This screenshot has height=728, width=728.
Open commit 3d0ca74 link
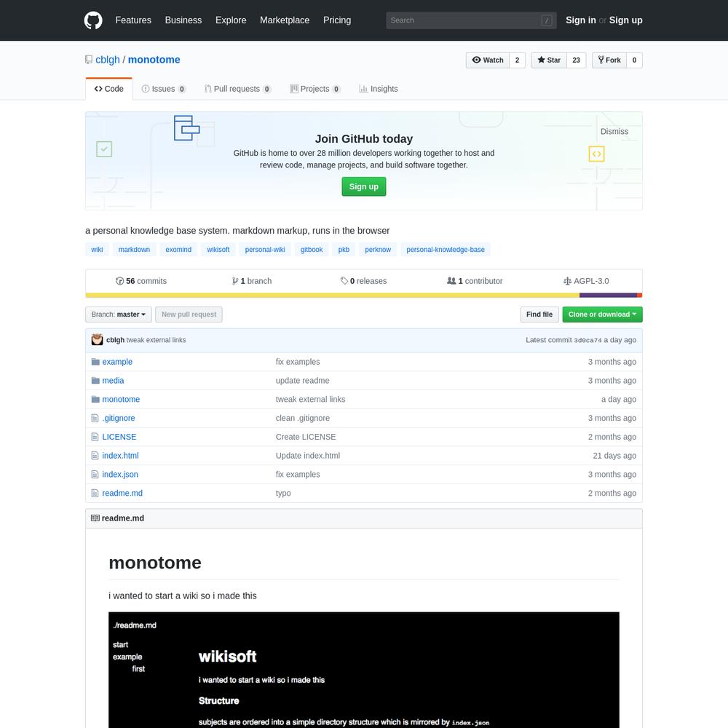[587, 340]
